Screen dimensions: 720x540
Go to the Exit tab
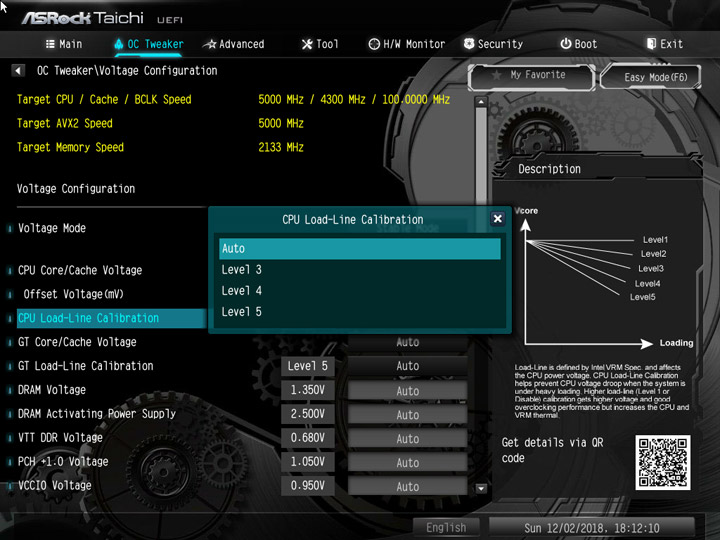point(665,44)
